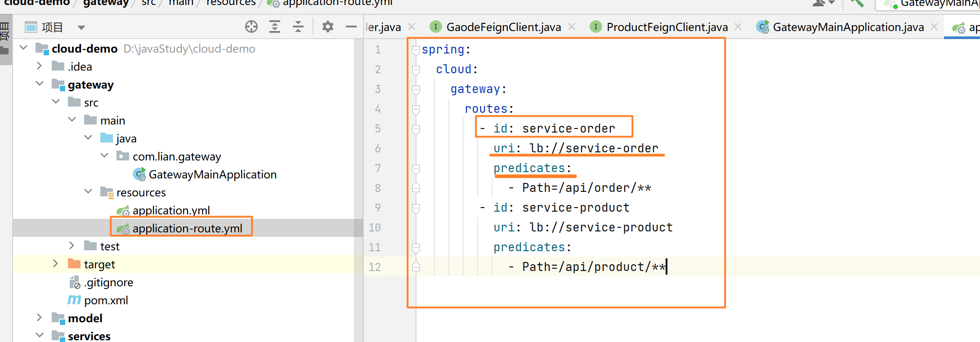The height and width of the screenshot is (342, 980).
Task: Click the Expand All icon in project toolbar
Action: [x=275, y=27]
